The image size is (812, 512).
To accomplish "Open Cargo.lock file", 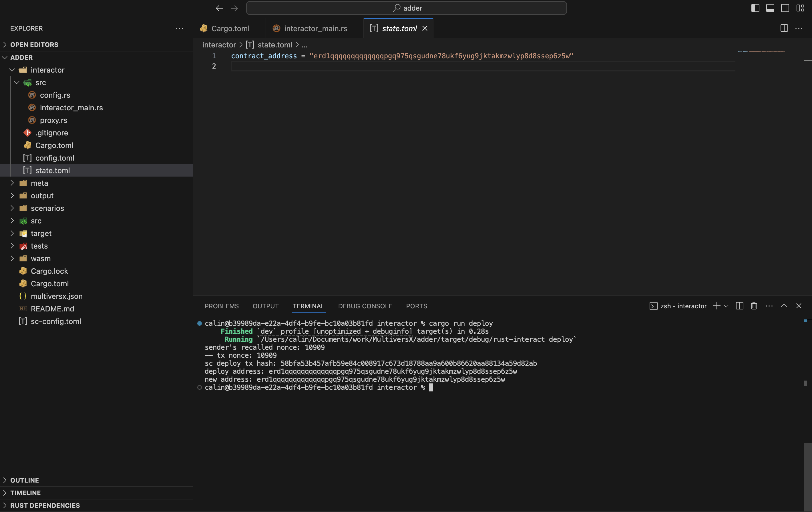I will (96, 271).
